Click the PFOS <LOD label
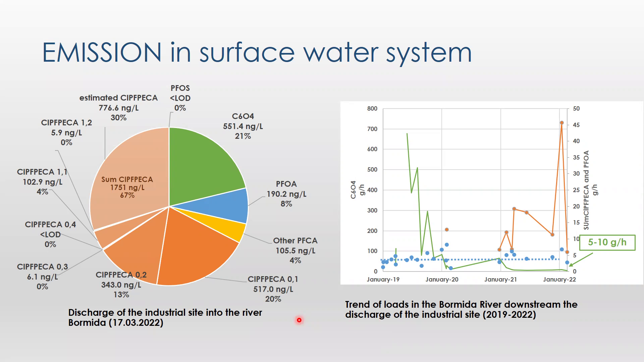644x362 pixels. coord(180,98)
